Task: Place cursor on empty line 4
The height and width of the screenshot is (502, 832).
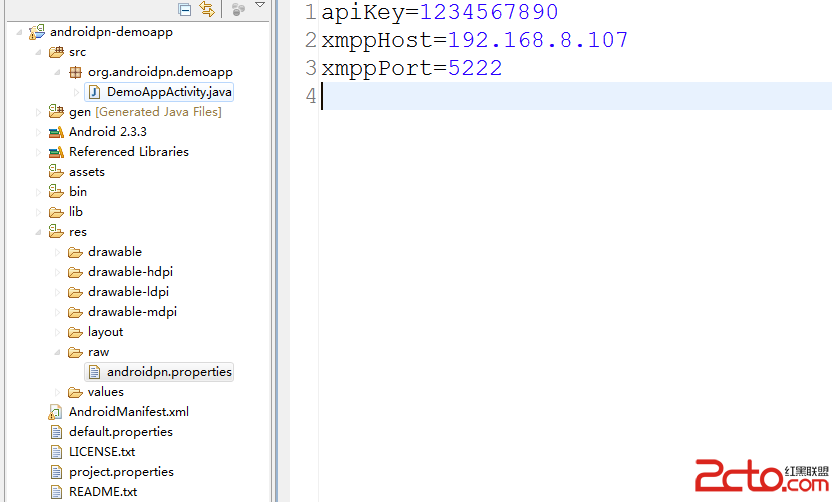Action: pos(576,96)
